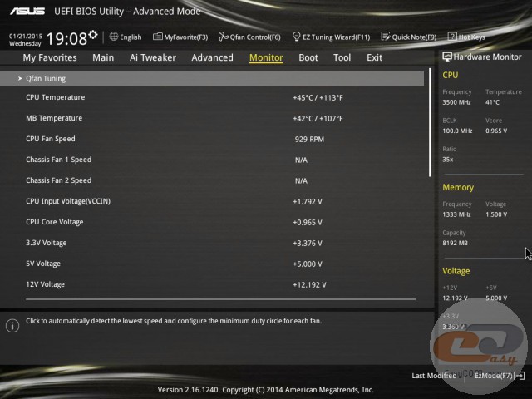
Task: Click the 35x Ratio value
Action: coord(448,160)
